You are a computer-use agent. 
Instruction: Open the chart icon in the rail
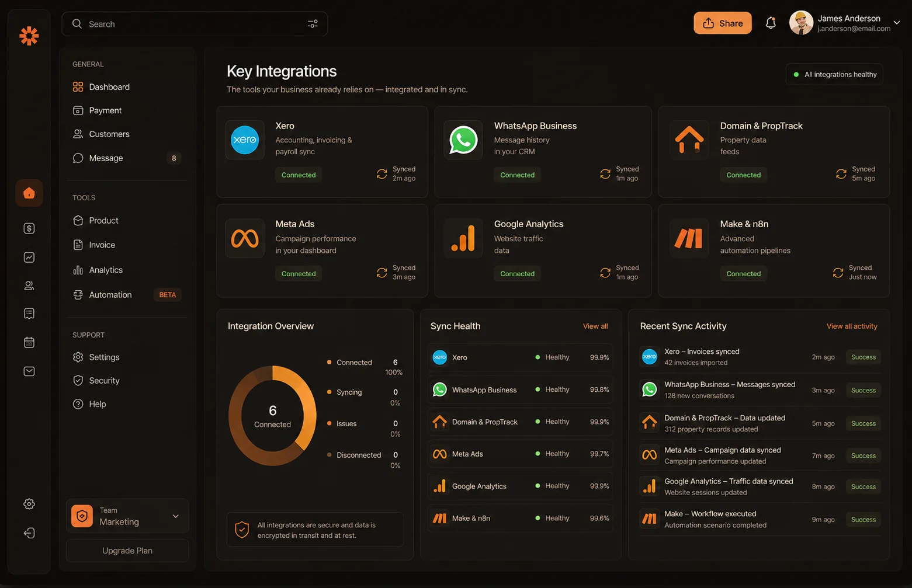click(29, 257)
